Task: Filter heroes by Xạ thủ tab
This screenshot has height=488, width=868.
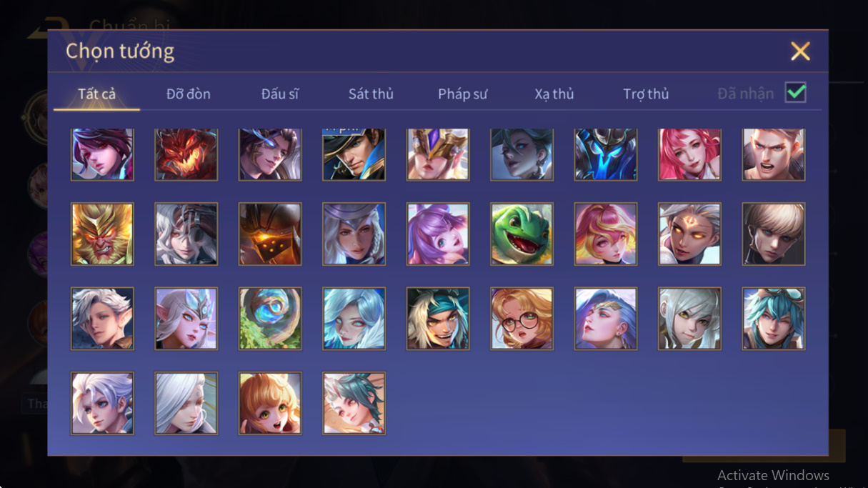Action: click(554, 94)
